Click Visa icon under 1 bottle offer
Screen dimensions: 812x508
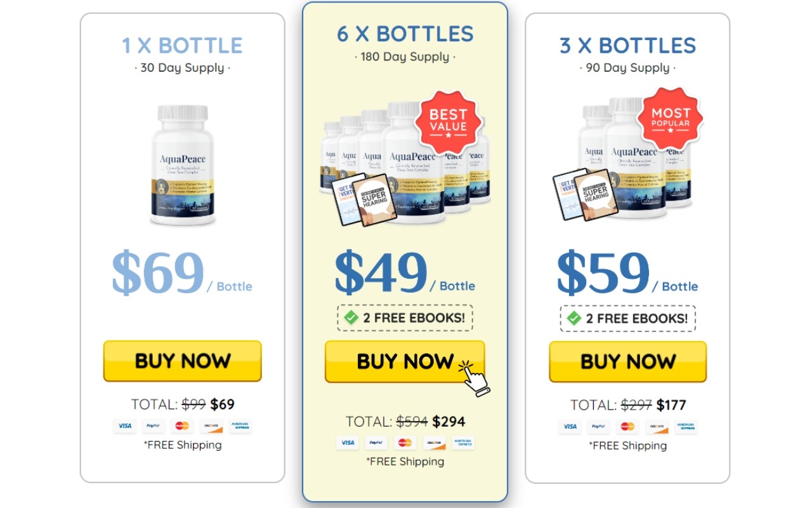point(125,426)
